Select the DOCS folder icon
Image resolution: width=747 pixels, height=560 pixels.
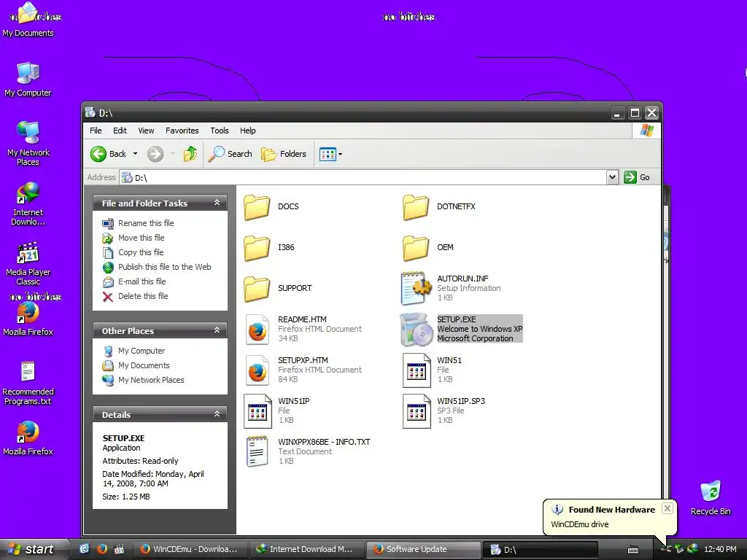(258, 206)
